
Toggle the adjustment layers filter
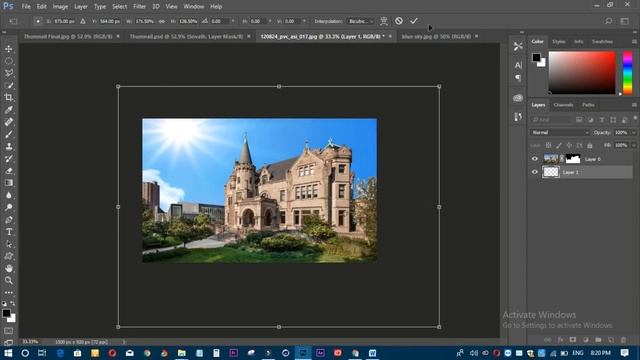click(590, 120)
